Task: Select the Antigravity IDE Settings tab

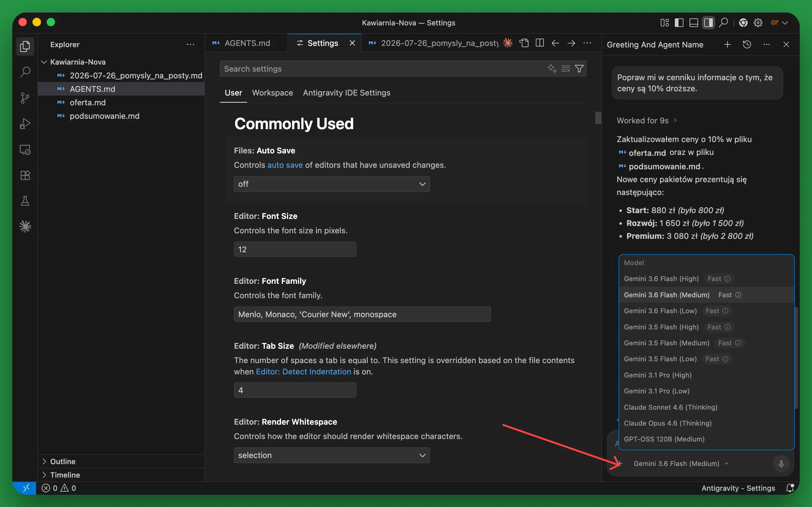Action: pos(346,92)
